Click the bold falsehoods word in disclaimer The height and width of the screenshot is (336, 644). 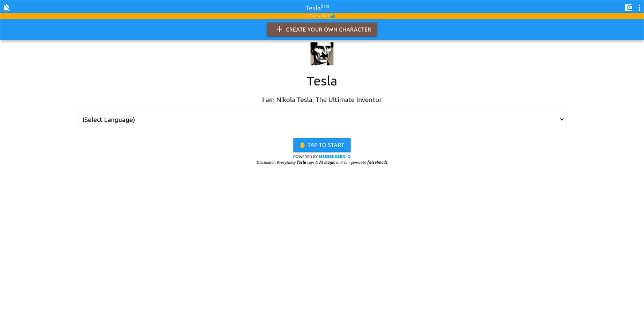click(x=377, y=162)
